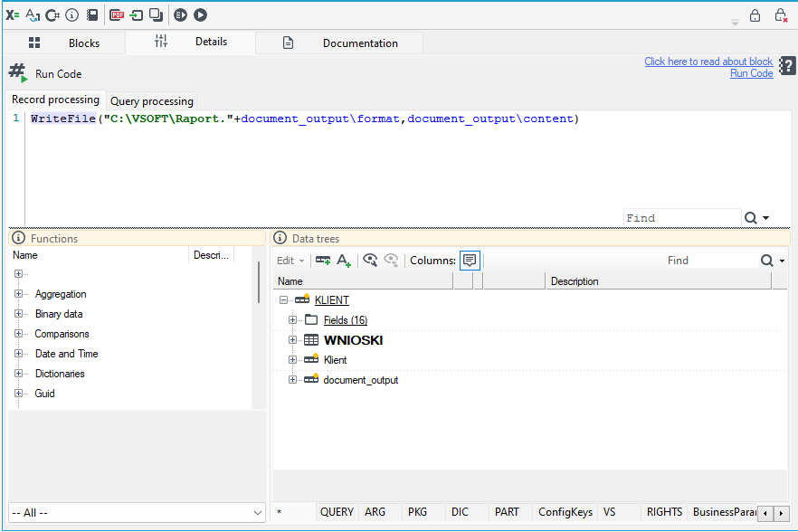
Task: Expand the document_output node
Action: [292, 379]
